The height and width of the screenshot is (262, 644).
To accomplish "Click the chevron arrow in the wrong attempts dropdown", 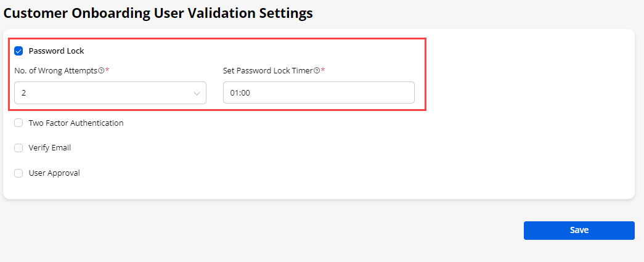I will click(197, 94).
